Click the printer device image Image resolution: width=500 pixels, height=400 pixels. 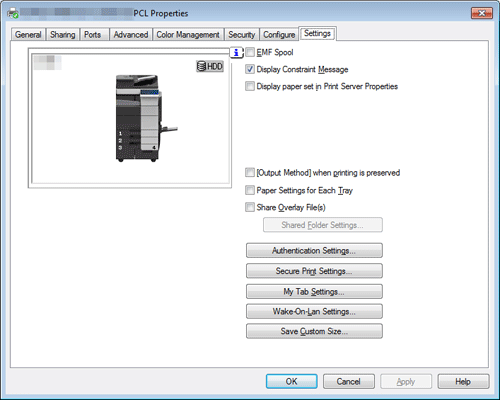tap(146, 118)
